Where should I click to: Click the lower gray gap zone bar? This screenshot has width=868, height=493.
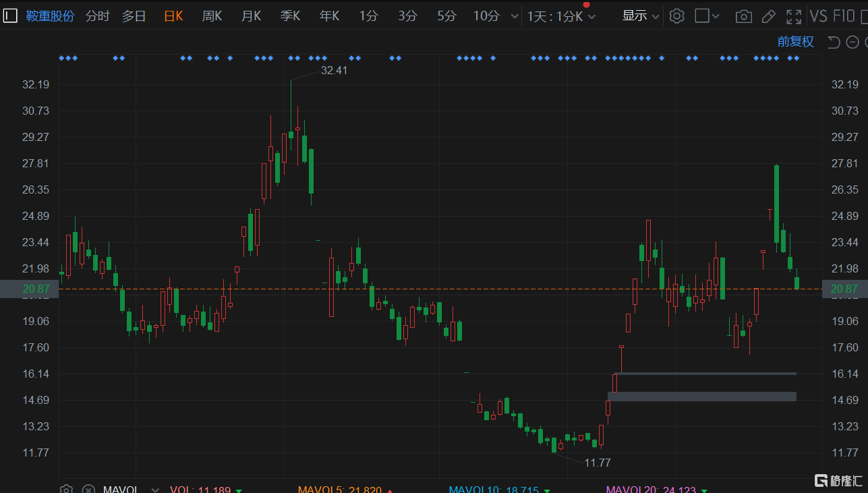[x=702, y=397]
